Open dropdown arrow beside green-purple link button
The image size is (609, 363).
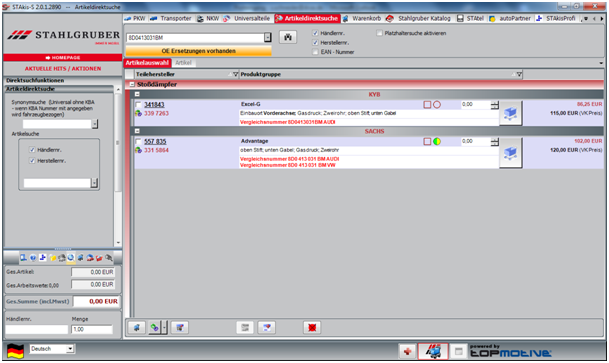tap(164, 328)
